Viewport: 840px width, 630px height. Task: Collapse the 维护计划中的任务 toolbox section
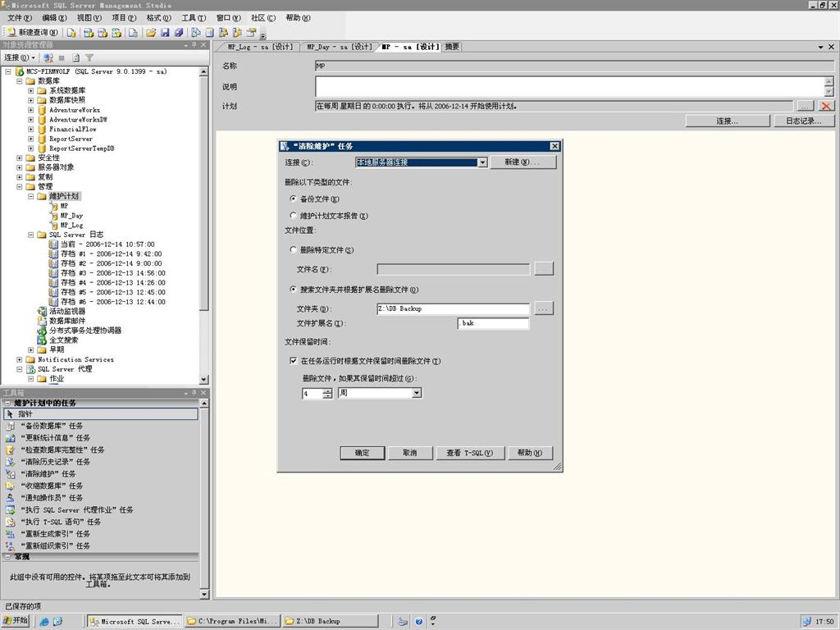coord(7,403)
